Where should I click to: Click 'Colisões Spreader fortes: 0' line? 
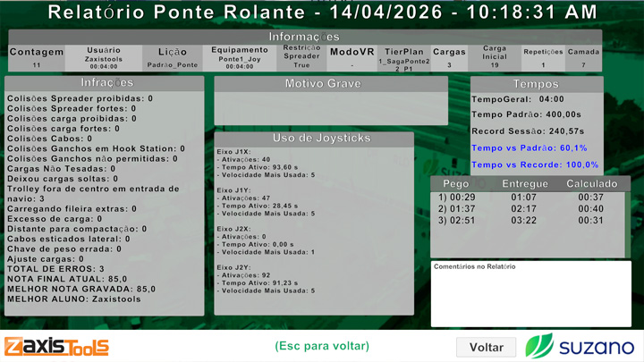tap(72, 109)
